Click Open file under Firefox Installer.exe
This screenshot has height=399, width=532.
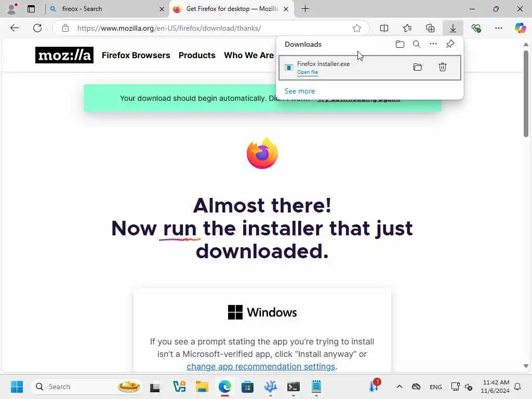point(308,72)
